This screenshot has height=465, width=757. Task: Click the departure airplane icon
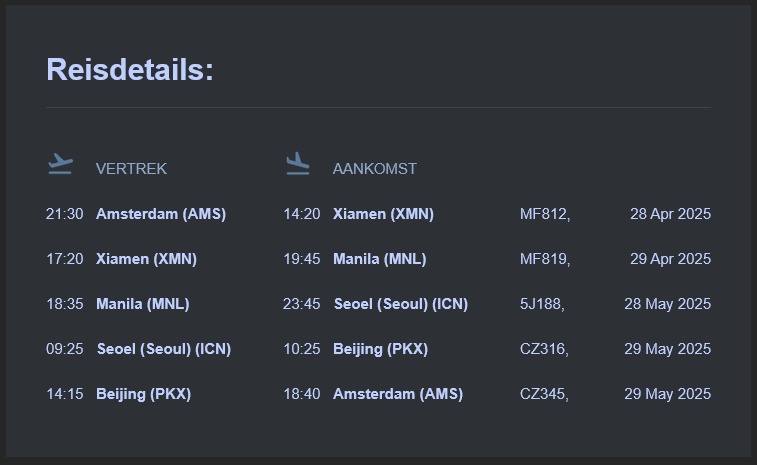(x=61, y=164)
